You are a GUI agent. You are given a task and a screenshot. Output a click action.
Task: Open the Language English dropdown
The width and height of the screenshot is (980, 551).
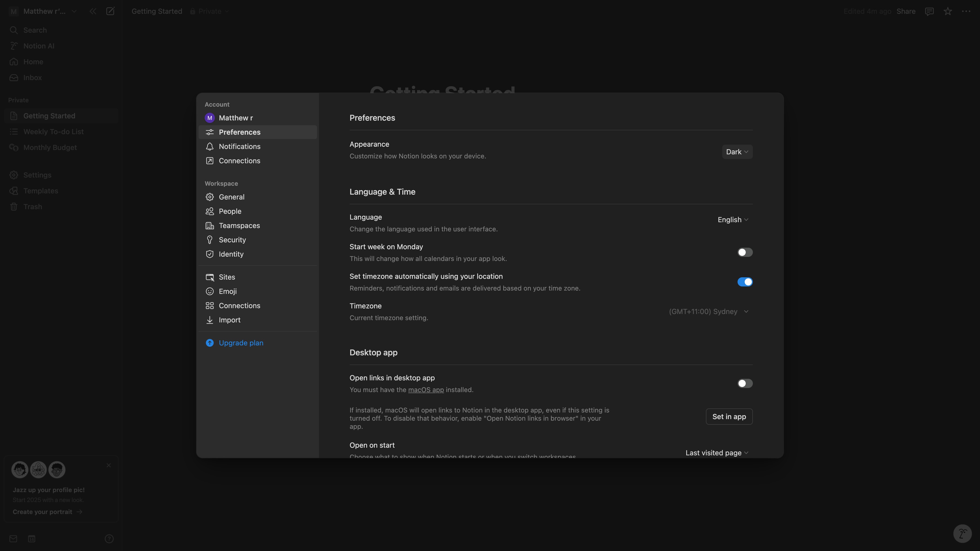coord(733,220)
